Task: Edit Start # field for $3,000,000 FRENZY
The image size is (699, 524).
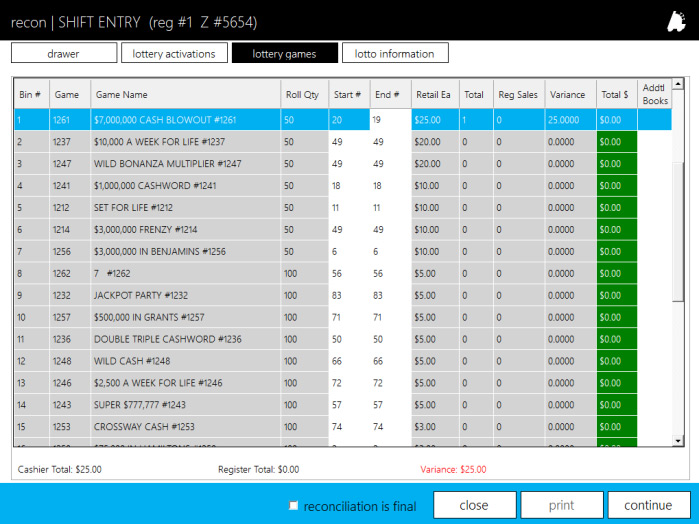Action: click(x=349, y=229)
